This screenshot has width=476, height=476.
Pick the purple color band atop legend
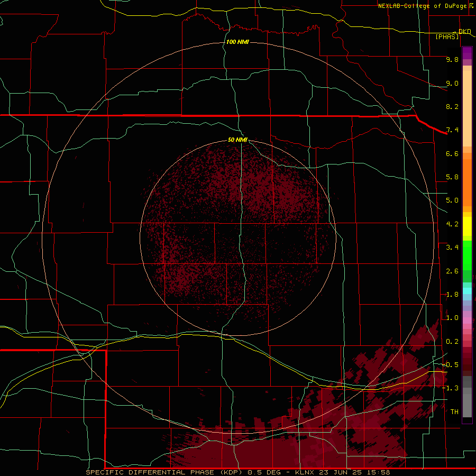467,53
